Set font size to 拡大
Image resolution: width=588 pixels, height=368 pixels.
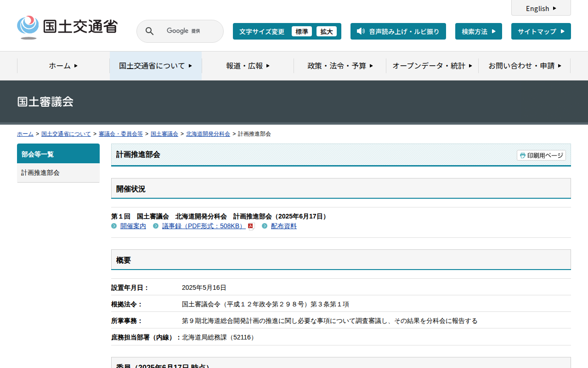pos(326,31)
